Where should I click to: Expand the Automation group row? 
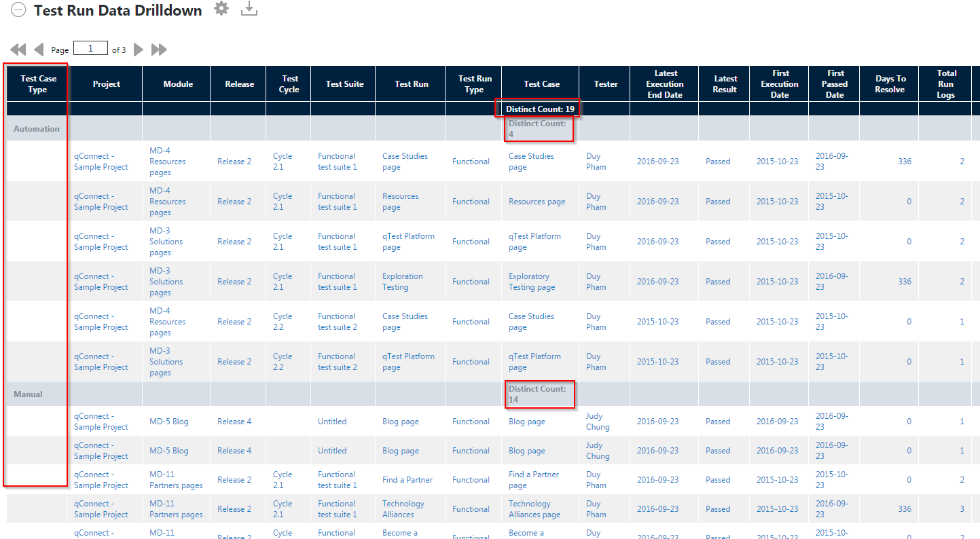(x=37, y=129)
